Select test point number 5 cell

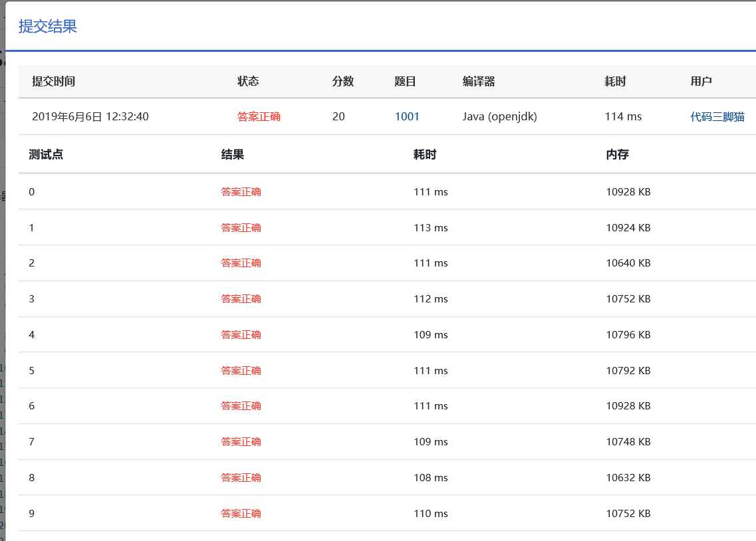click(x=32, y=370)
